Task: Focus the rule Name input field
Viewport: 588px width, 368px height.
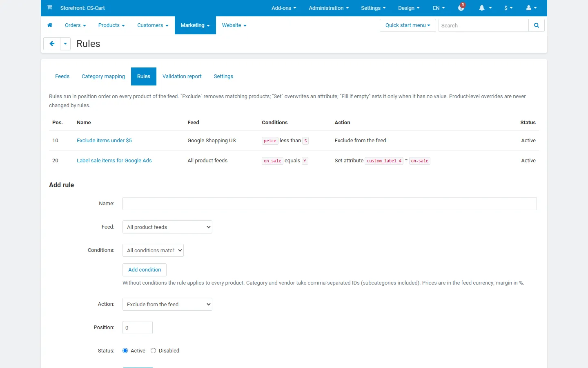Action: click(x=330, y=204)
